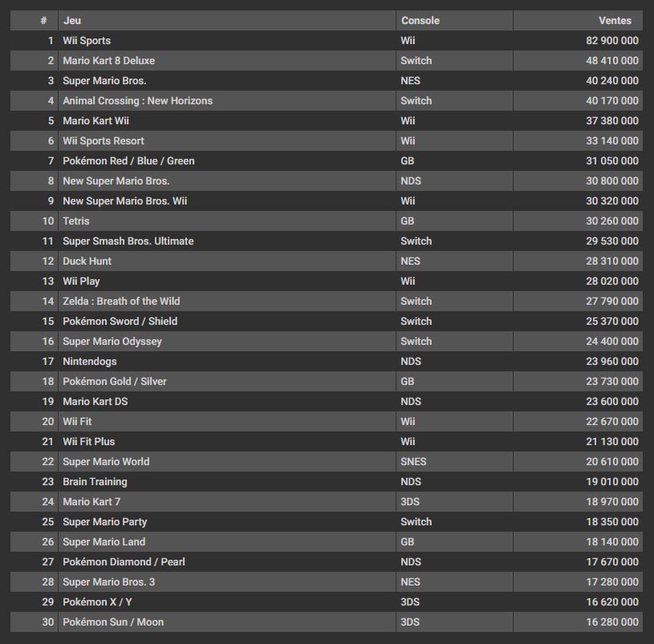Select the 'Wii Fit' rank 20 title

(x=77, y=421)
